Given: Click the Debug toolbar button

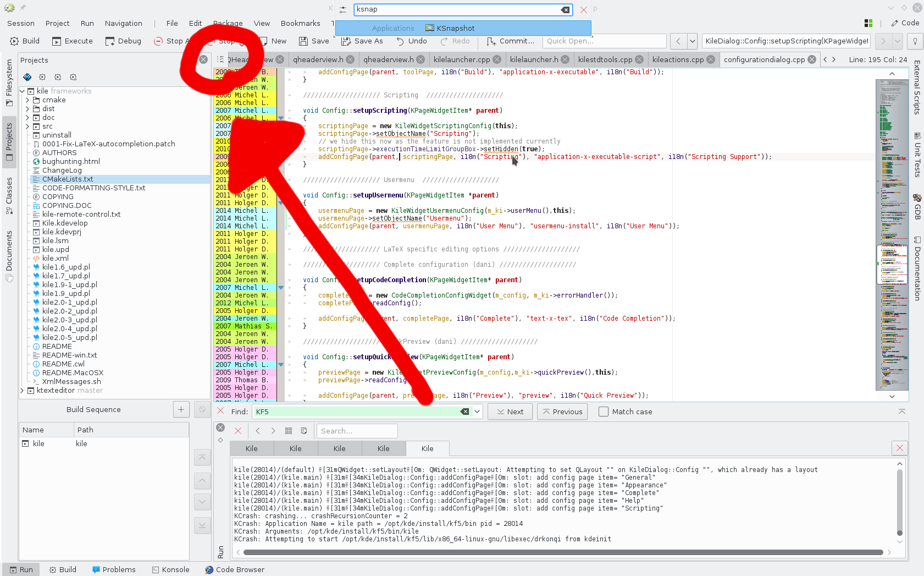Looking at the screenshot, I should pos(123,41).
